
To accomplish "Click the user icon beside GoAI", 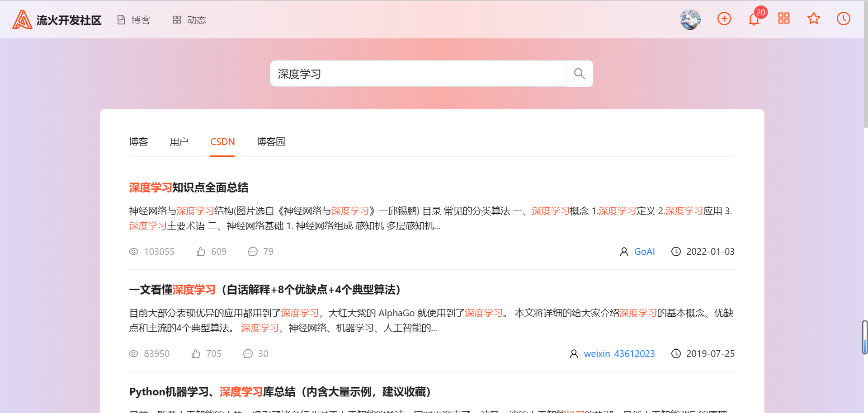I will click(624, 252).
